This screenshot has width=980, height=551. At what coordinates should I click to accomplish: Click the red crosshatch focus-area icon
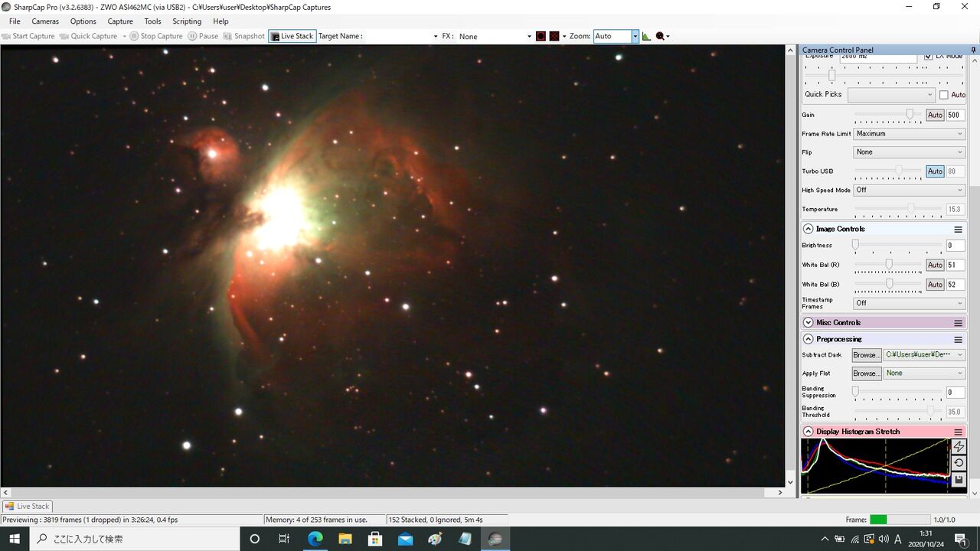554,36
